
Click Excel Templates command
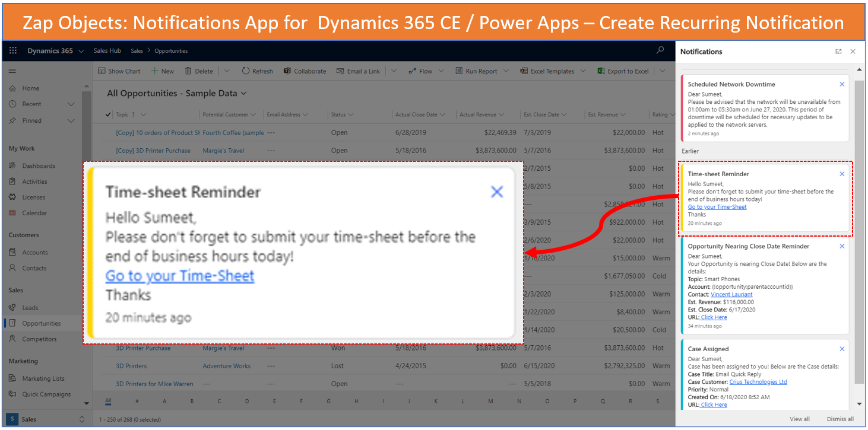point(547,71)
